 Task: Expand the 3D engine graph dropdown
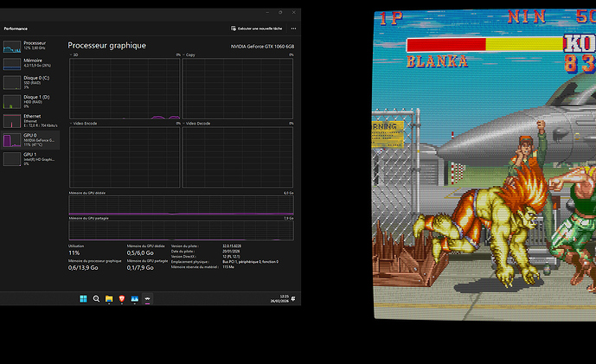(x=73, y=54)
